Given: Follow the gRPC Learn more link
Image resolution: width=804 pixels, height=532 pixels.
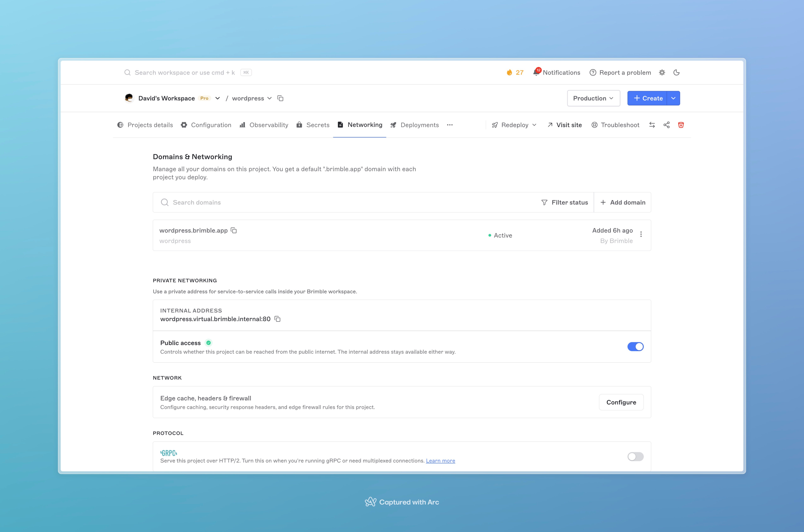Looking at the screenshot, I should point(440,460).
